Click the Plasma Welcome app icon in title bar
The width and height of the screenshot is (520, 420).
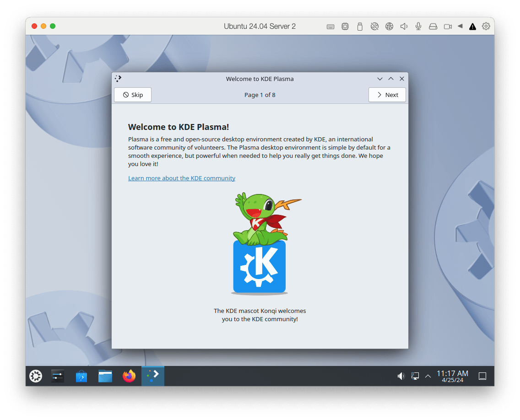click(118, 79)
